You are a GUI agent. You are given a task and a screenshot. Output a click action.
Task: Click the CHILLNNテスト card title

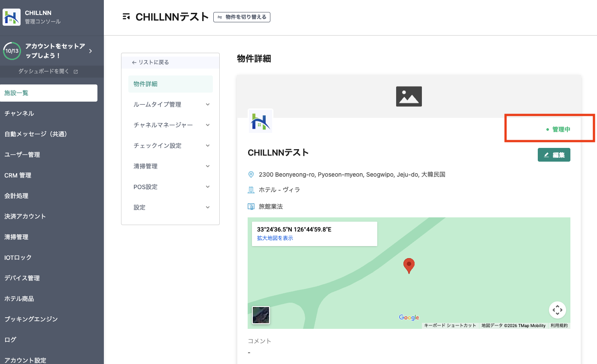pos(279,153)
